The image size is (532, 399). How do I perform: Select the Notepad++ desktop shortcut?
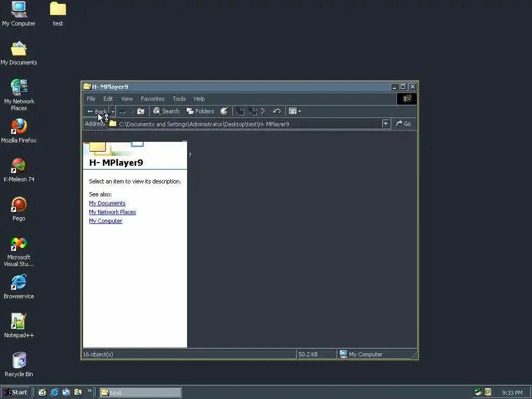coord(19,326)
